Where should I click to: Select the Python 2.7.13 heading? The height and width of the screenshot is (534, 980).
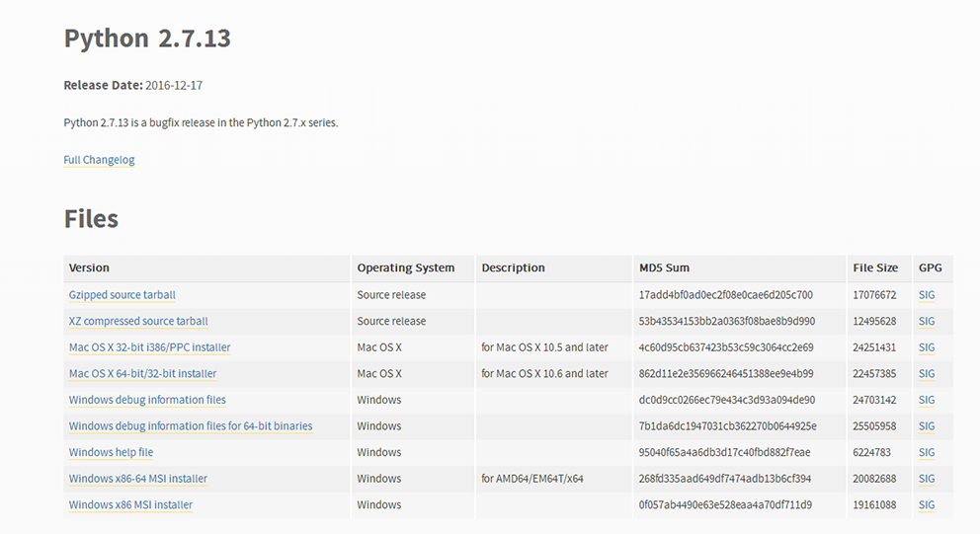[x=147, y=38]
